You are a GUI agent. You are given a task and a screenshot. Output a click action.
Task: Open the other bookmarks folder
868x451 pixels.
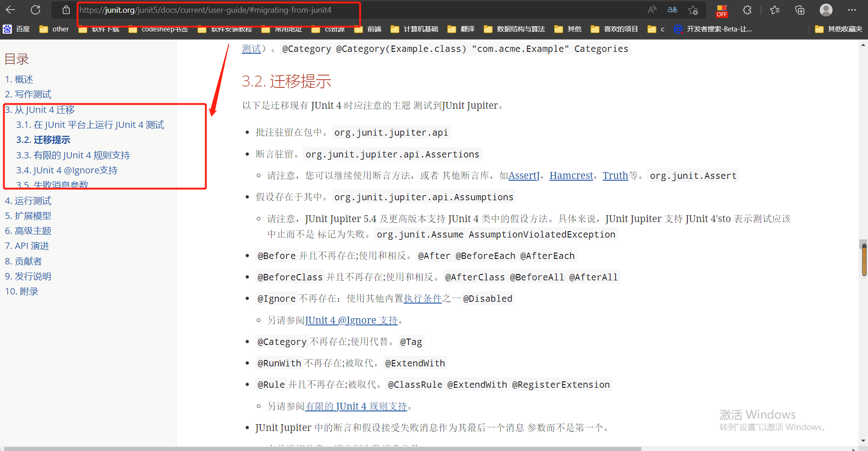tap(54, 29)
